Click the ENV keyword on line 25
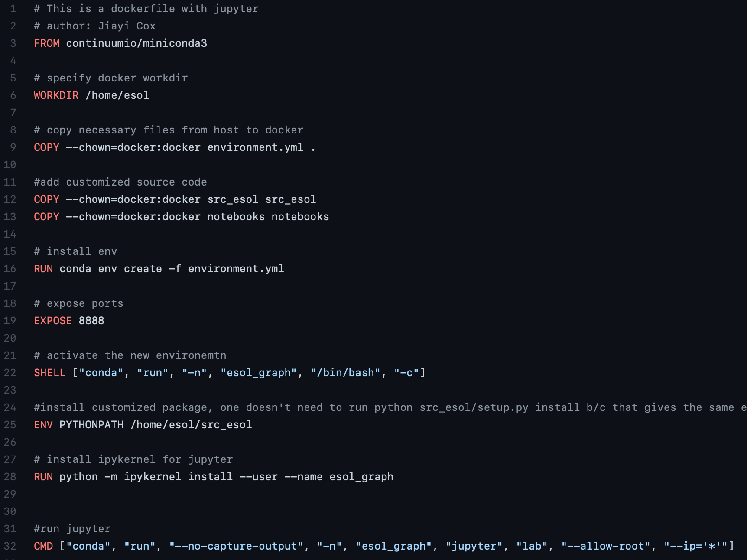Viewport: 747px width, 560px height. pyautogui.click(x=43, y=425)
